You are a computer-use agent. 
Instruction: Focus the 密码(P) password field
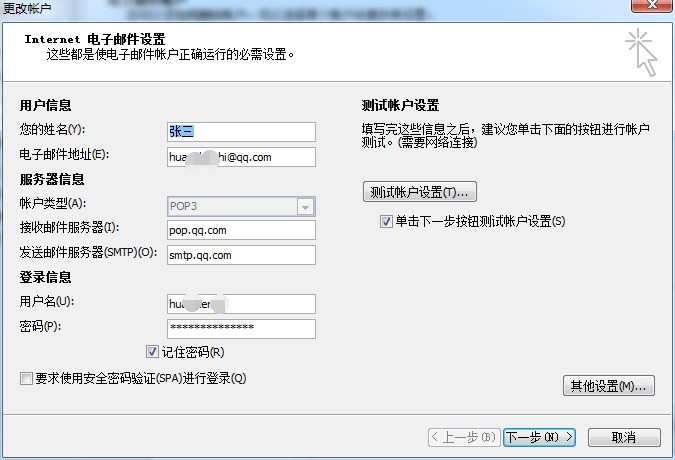[x=241, y=329]
